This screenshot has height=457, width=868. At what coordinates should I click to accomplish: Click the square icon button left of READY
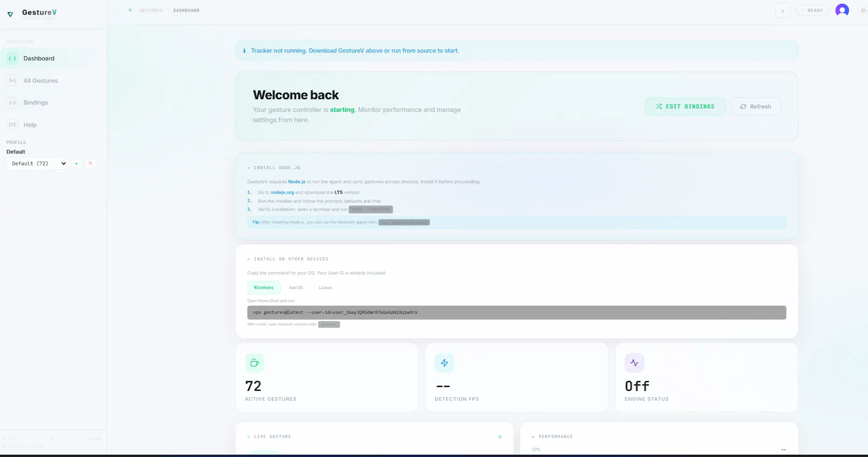coord(783,11)
